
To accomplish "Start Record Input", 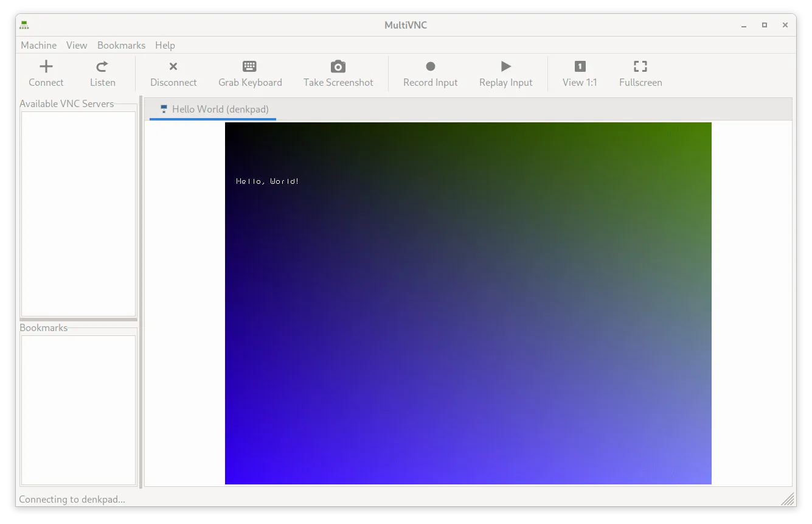I will (x=430, y=73).
